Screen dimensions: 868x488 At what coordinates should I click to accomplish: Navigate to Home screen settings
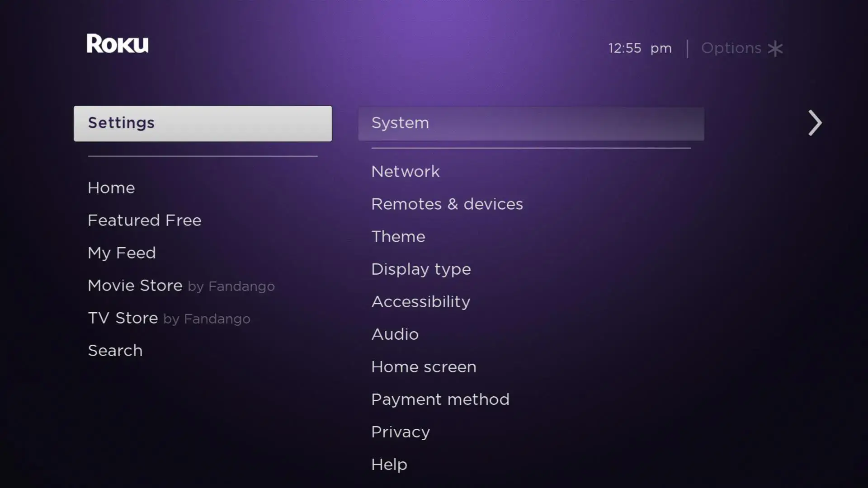tap(424, 366)
